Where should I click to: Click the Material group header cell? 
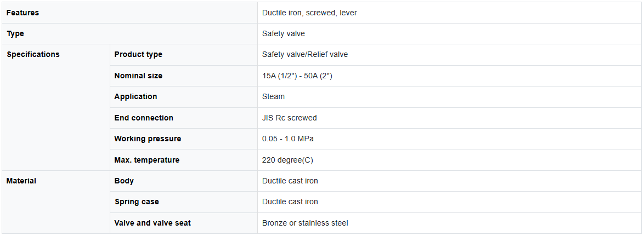pyautogui.click(x=21, y=181)
